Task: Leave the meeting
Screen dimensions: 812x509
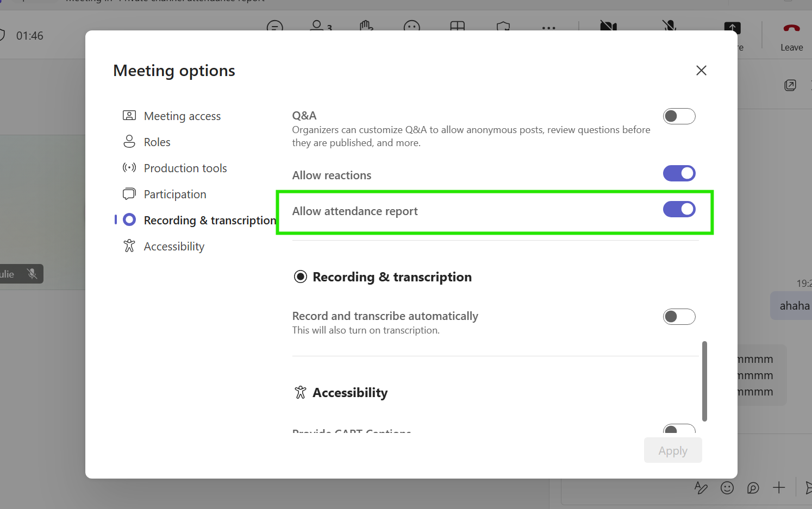Action: 791,37
